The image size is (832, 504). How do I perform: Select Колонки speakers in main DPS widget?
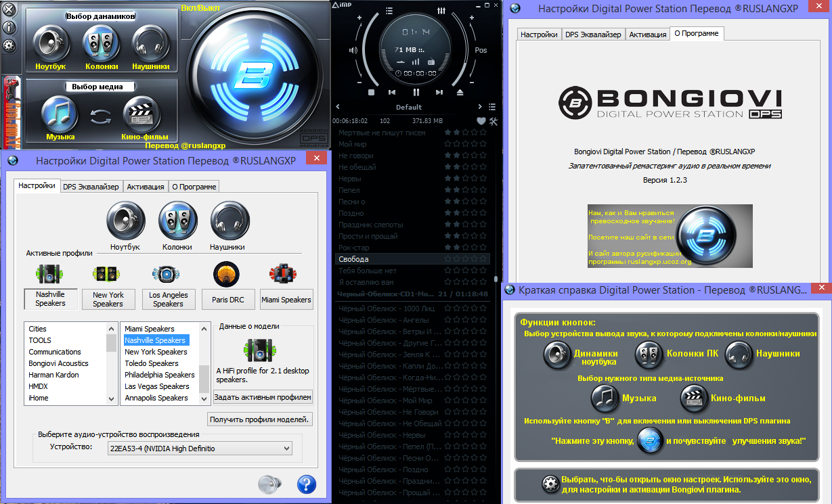101,45
